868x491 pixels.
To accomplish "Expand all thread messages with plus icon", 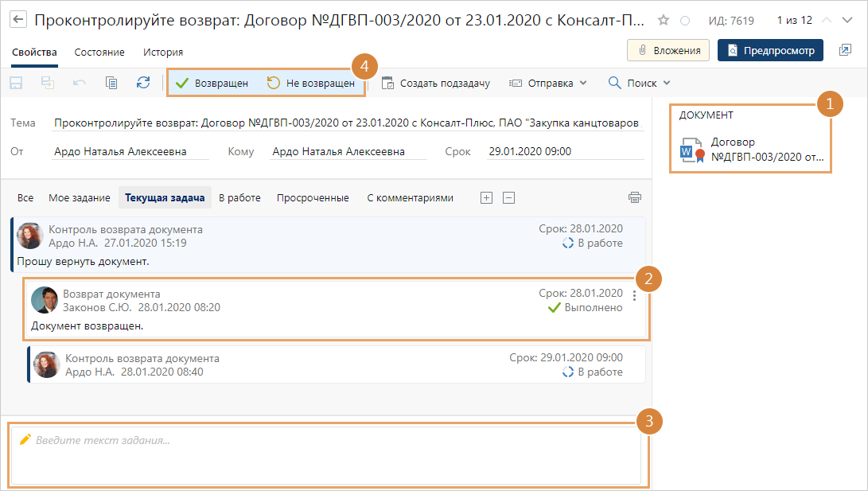I will [487, 197].
